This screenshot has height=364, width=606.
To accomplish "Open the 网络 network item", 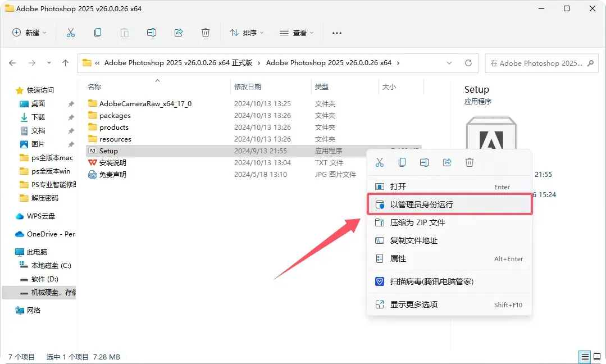I will 28,310.
